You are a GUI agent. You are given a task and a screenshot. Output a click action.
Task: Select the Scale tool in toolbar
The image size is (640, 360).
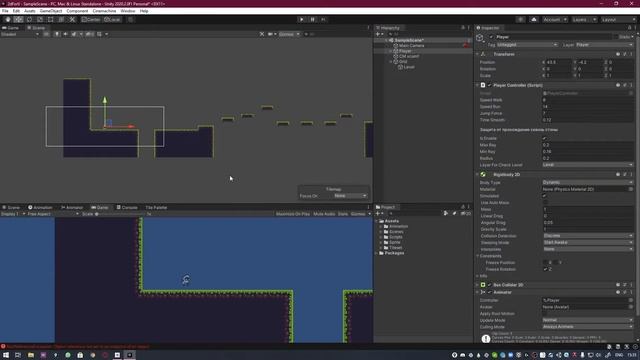40,20
